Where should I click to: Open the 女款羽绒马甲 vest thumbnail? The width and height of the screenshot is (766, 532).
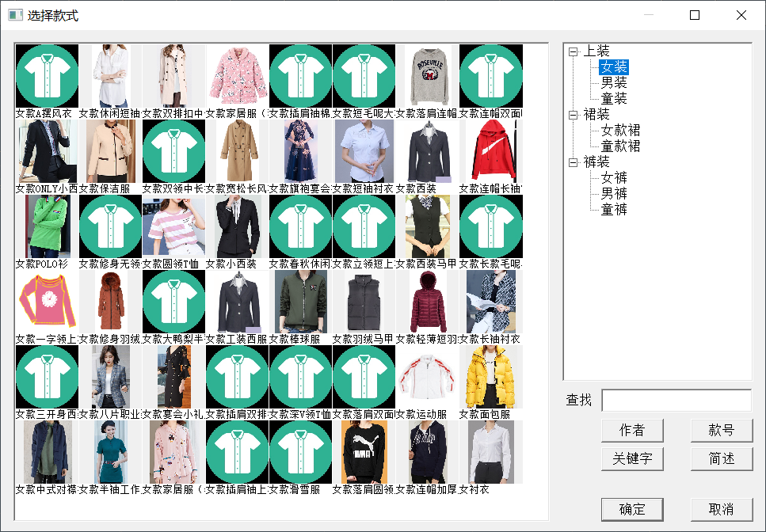(364, 301)
